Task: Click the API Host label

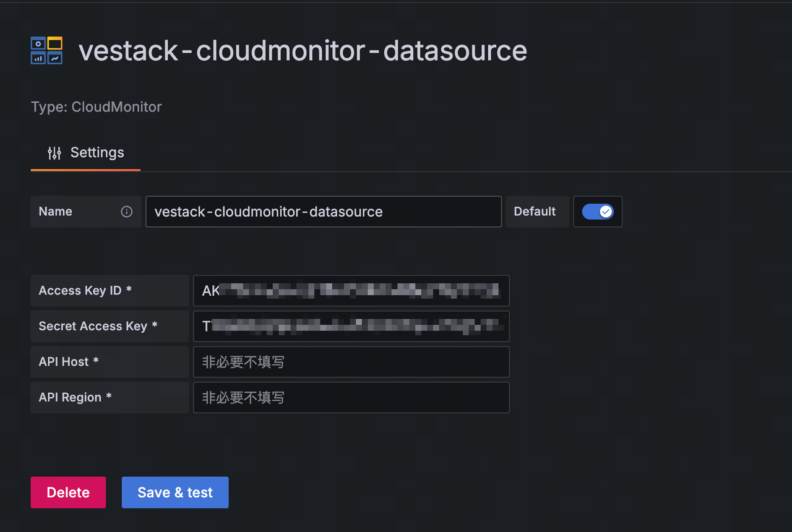Action: point(69,362)
